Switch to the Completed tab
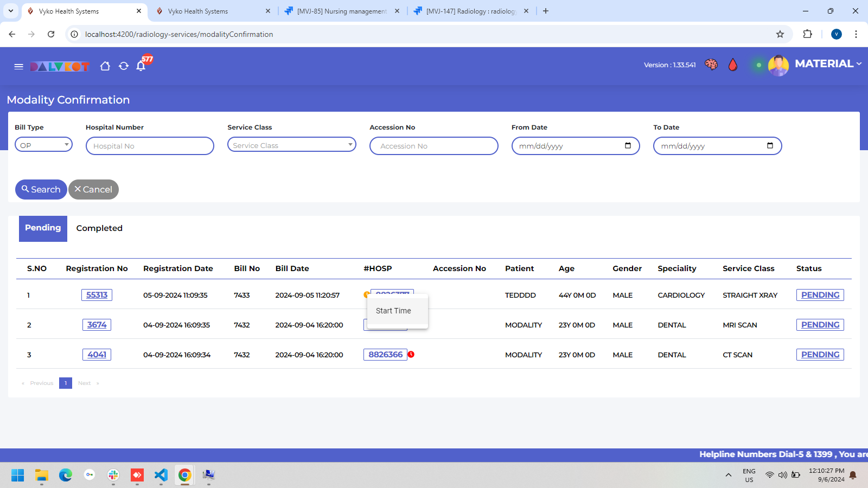Image resolution: width=868 pixels, height=488 pixels. pyautogui.click(x=99, y=228)
